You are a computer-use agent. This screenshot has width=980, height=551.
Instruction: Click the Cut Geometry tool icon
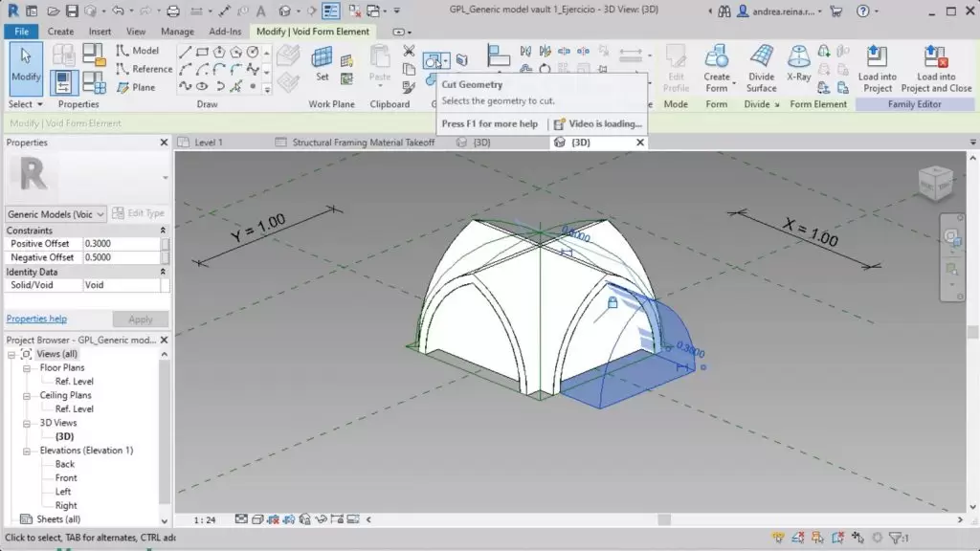pos(434,61)
